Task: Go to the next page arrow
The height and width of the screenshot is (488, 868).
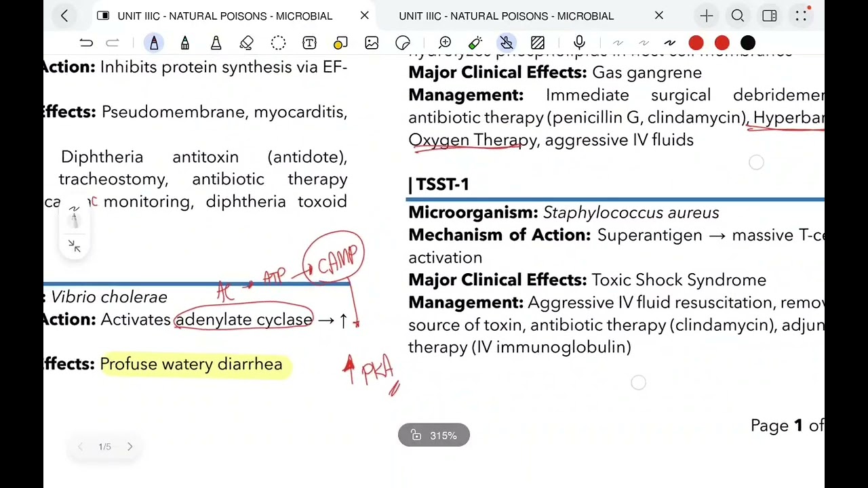Action: point(130,447)
